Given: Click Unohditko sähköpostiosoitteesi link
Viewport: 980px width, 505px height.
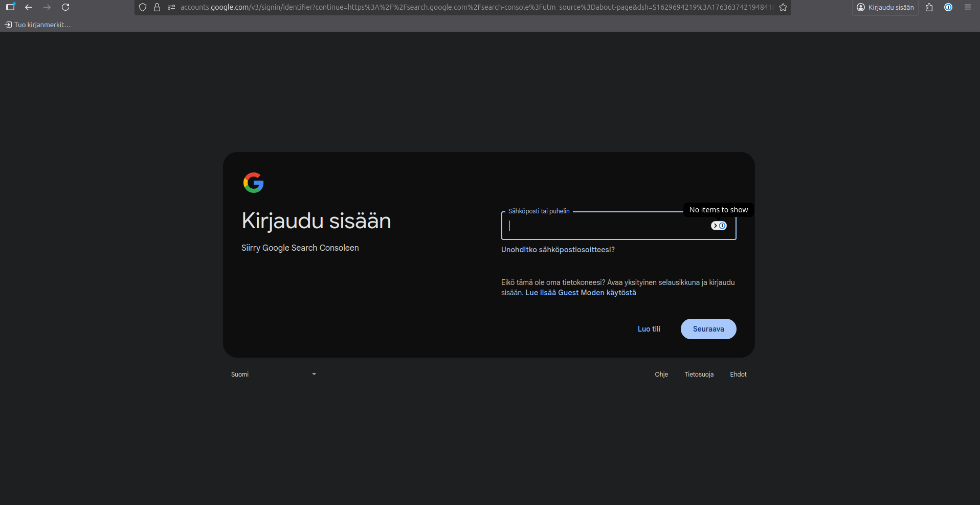Looking at the screenshot, I should tap(558, 250).
